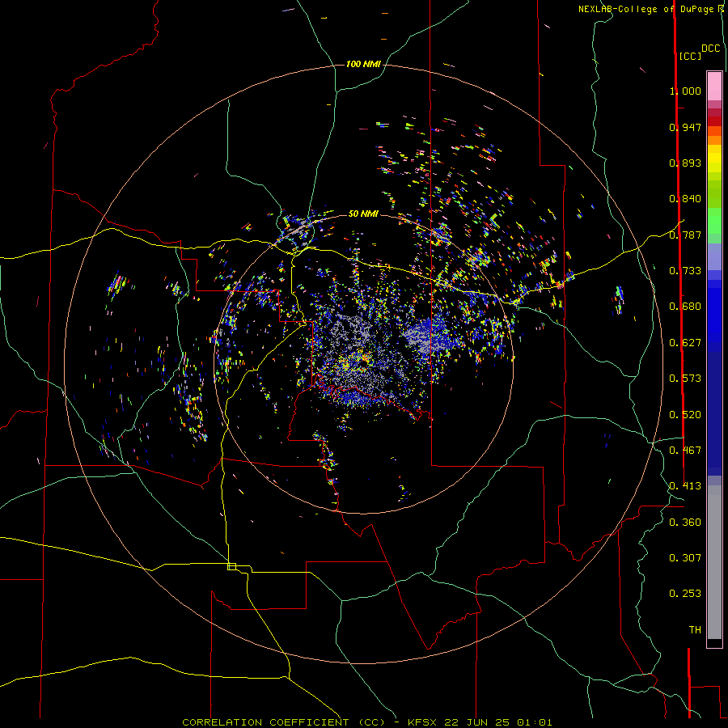Click the 0.307 value on the color scale
Image resolution: width=728 pixels, height=728 pixels.
coord(685,558)
